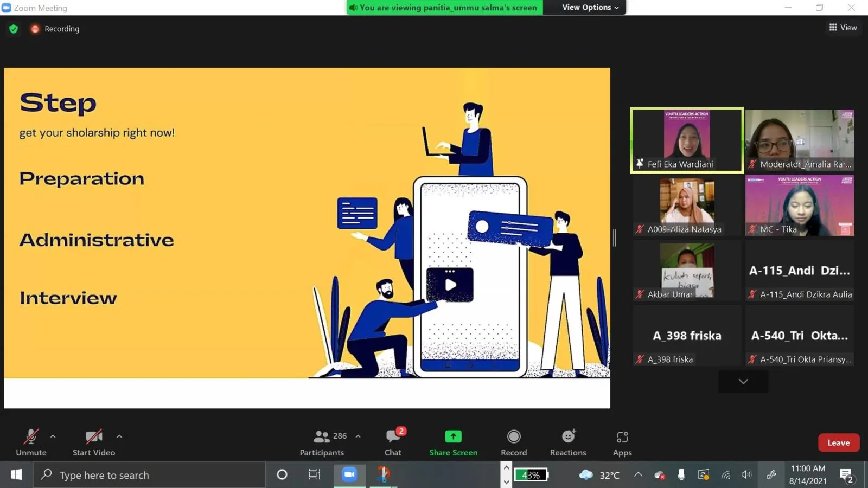Click the Record button icon

[514, 436]
